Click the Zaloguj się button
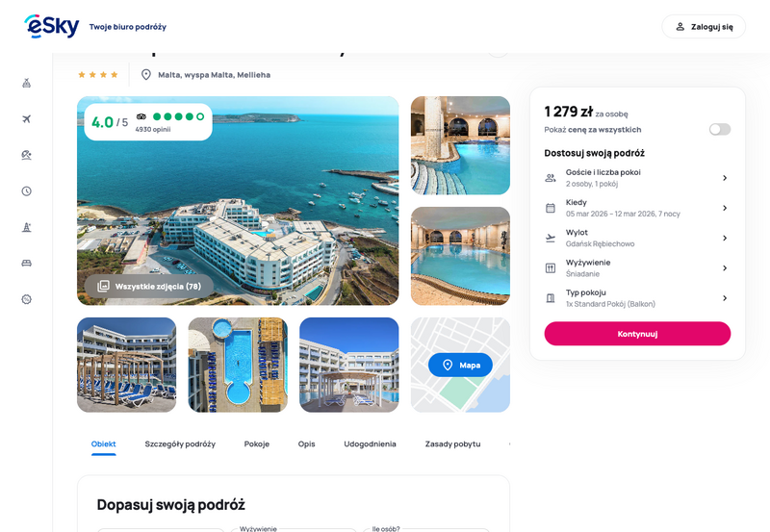Viewport: 770px width, 532px height. [x=704, y=27]
